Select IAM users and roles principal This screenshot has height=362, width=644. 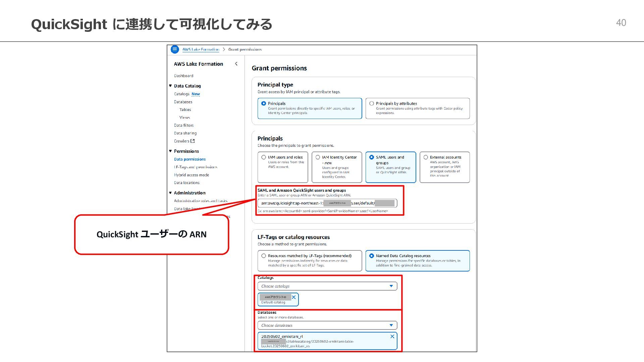point(264,157)
